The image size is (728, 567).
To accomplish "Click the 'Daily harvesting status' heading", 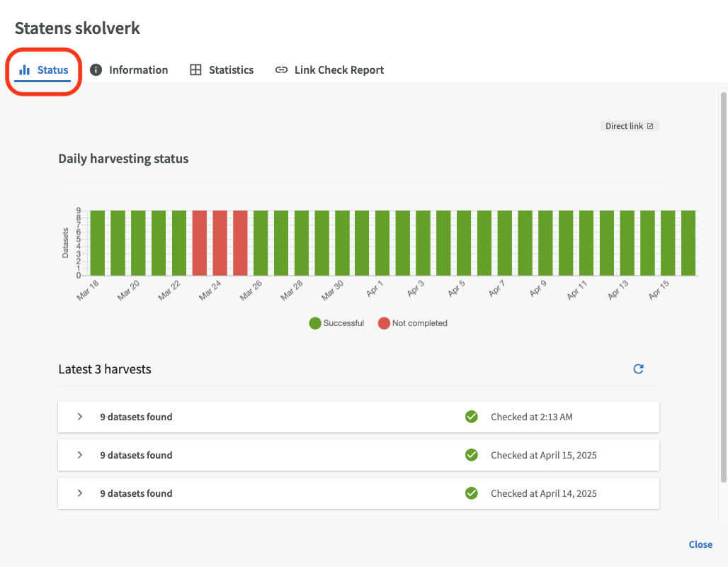I will coord(123,159).
